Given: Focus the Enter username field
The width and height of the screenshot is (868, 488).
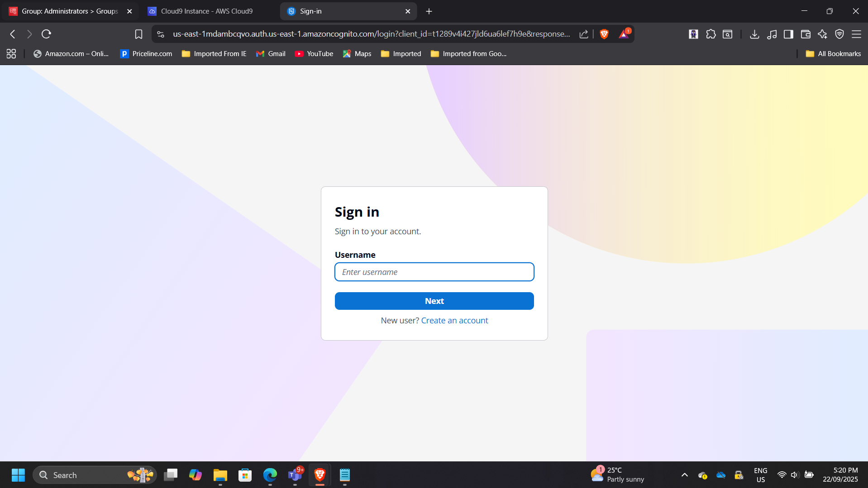Looking at the screenshot, I should pos(434,272).
